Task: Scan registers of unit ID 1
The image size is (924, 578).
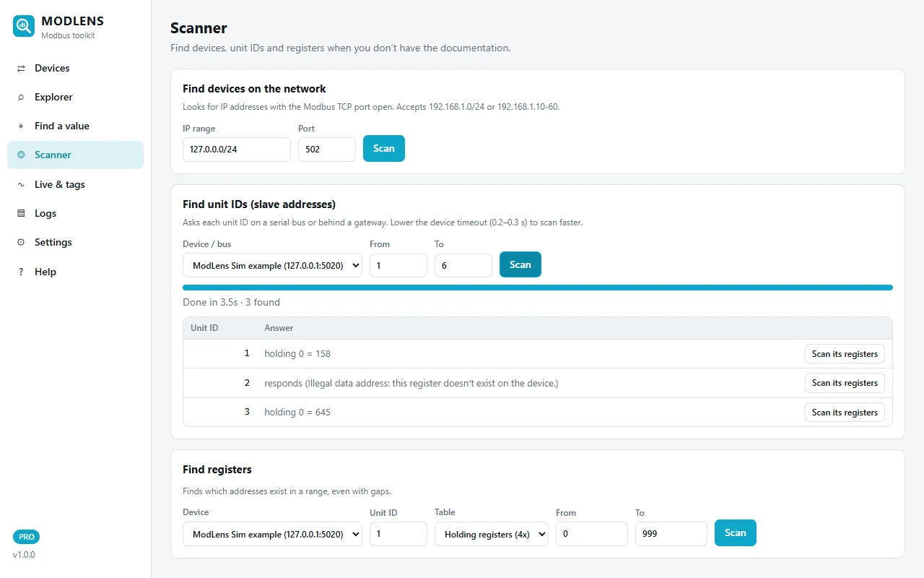Action: coord(845,354)
